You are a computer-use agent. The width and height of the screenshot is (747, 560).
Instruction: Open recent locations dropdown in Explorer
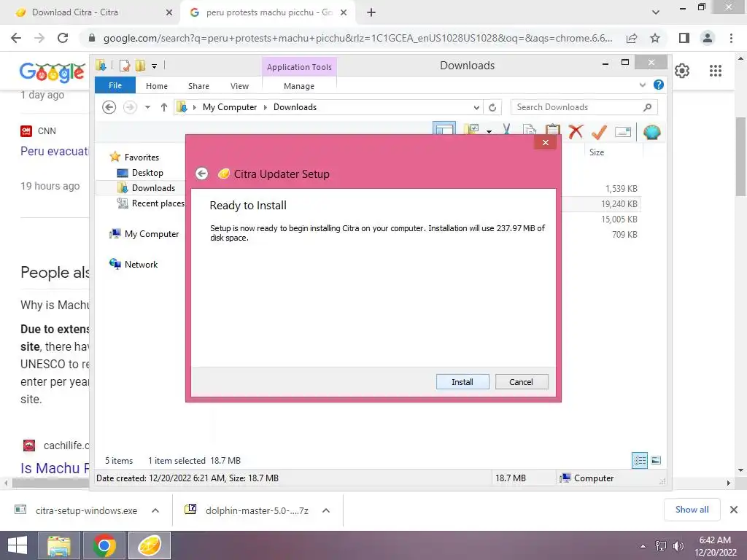[147, 107]
